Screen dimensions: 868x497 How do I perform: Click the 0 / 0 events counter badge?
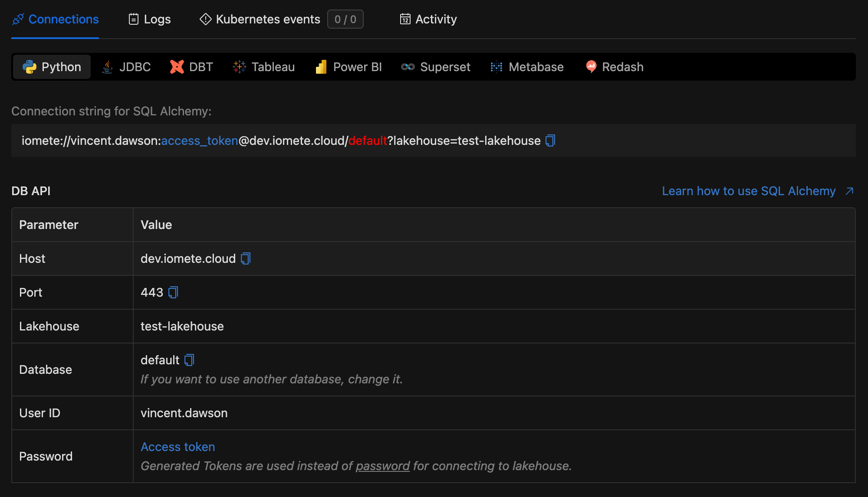(345, 19)
